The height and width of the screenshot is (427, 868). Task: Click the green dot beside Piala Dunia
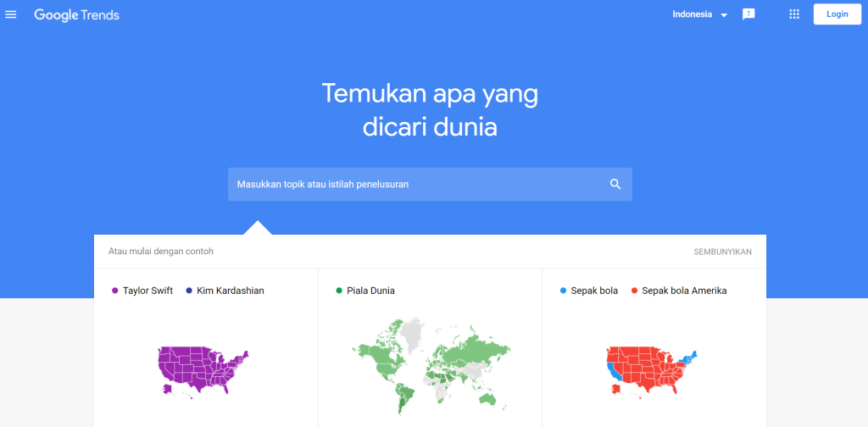[x=339, y=291]
